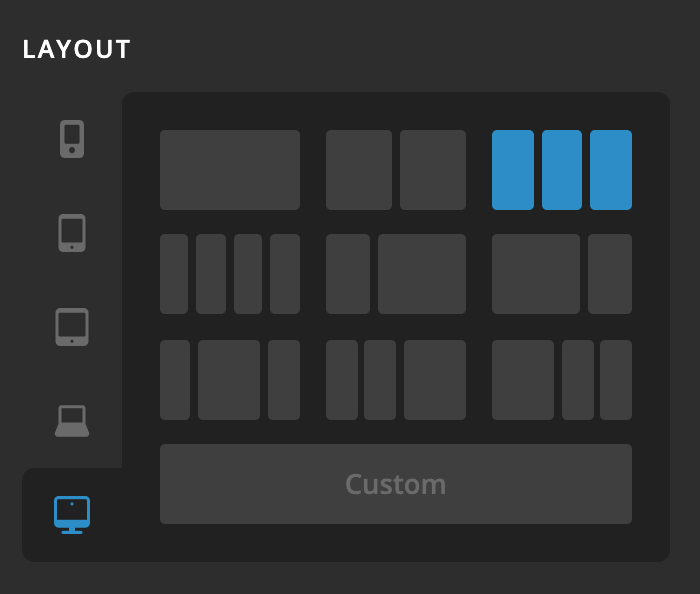Choose the four equal columns layout
The image size is (700, 594).
point(230,274)
